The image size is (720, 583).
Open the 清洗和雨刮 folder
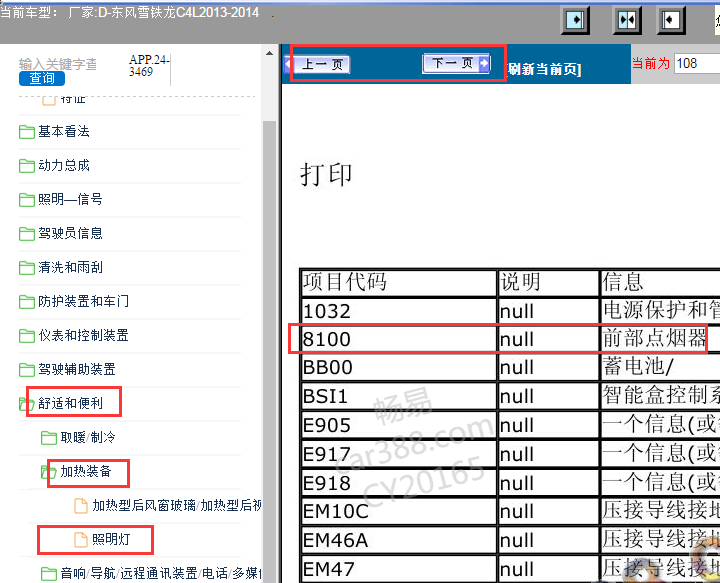70,268
